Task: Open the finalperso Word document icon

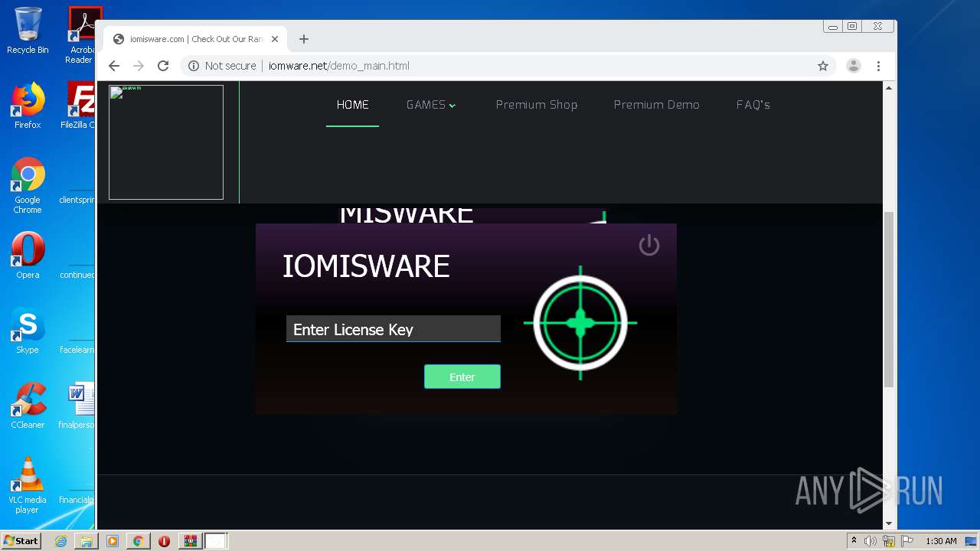Action: point(78,406)
